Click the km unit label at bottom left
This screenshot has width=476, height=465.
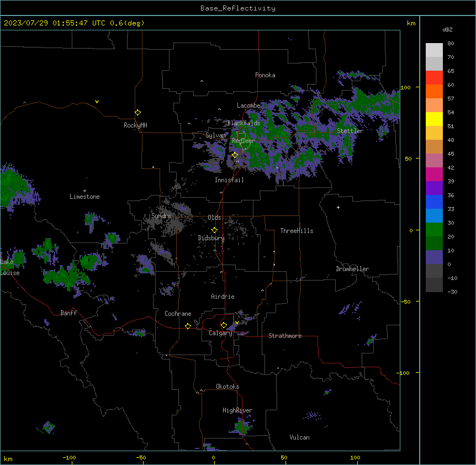point(8,458)
